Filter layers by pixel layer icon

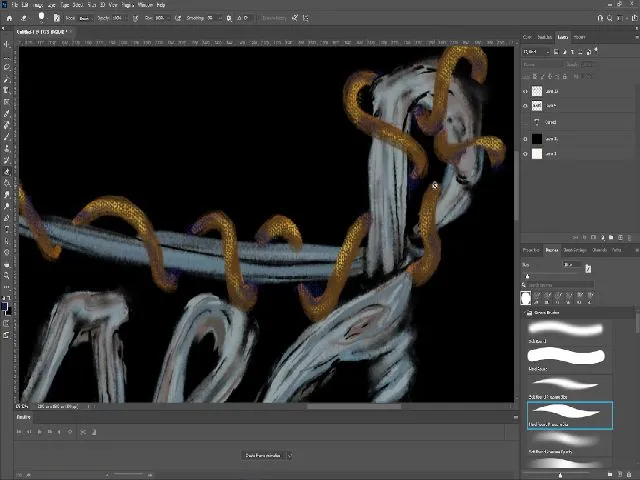pyautogui.click(x=556, y=52)
